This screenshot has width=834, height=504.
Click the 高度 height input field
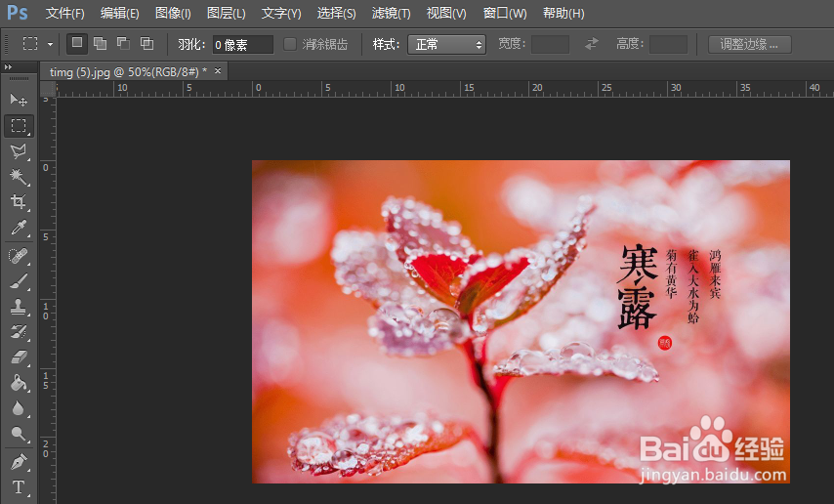(x=668, y=44)
